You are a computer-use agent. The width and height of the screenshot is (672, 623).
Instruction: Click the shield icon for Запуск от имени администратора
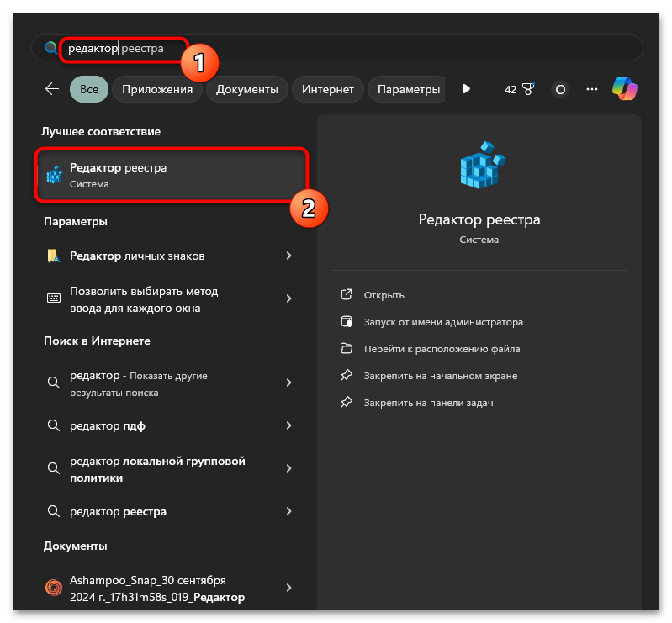point(347,321)
